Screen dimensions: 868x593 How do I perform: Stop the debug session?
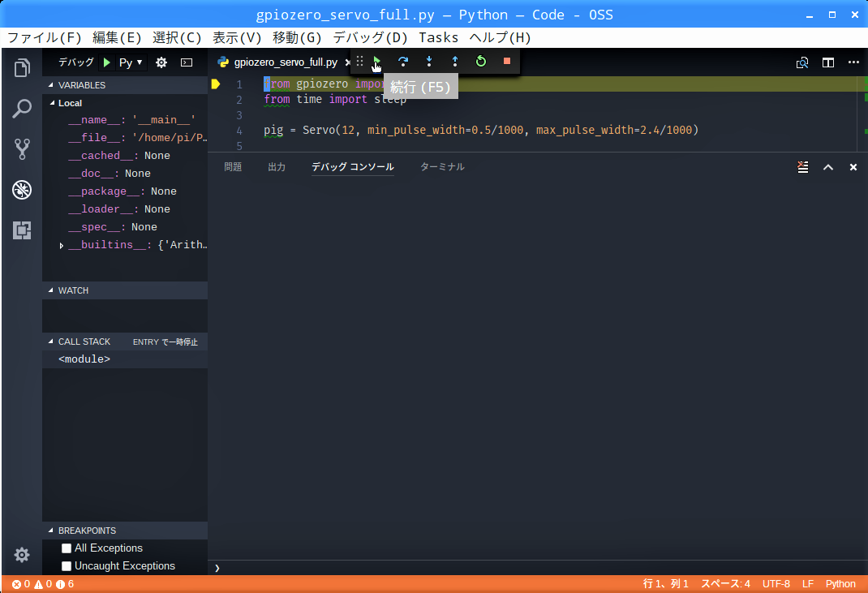(506, 62)
